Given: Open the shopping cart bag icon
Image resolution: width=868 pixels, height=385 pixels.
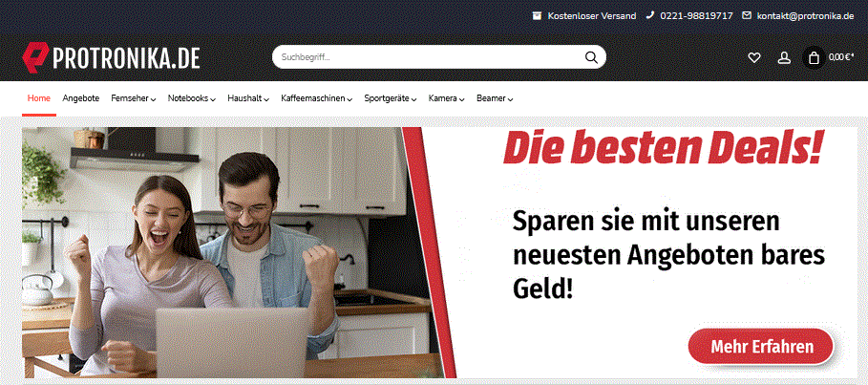Looking at the screenshot, I should [x=814, y=57].
